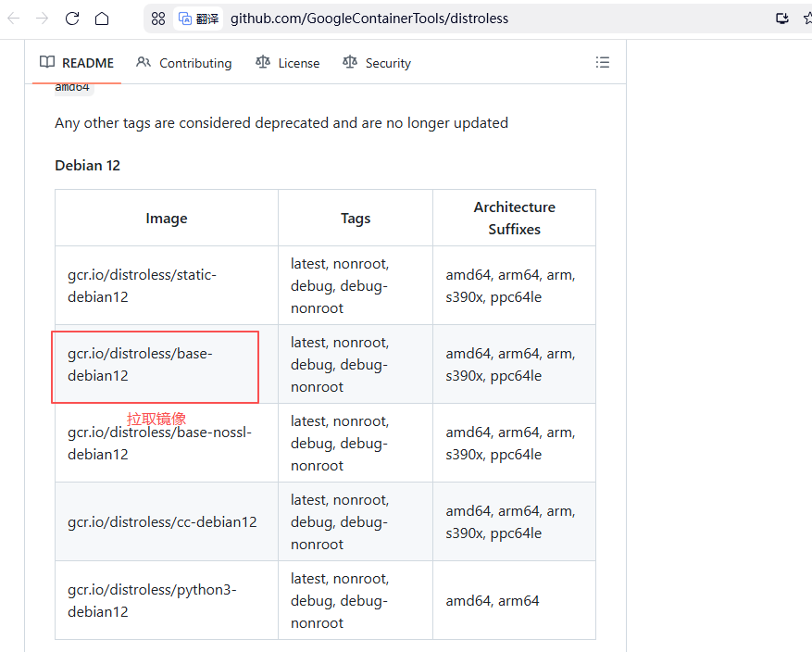Click the browser forward arrow
The height and width of the screenshot is (652, 812).
42,19
